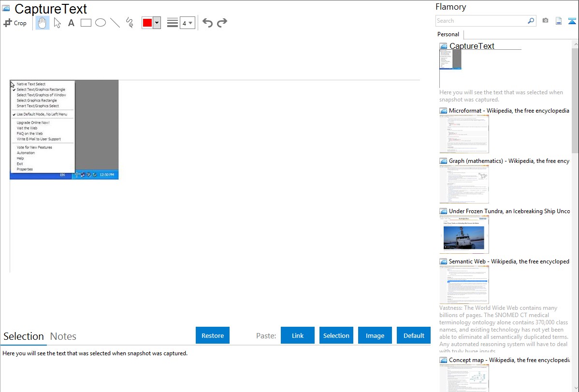
Task: Click the Link paste button
Action: coord(298,335)
